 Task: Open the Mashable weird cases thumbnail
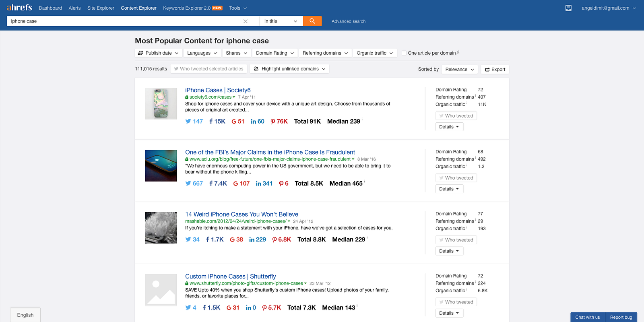click(161, 228)
